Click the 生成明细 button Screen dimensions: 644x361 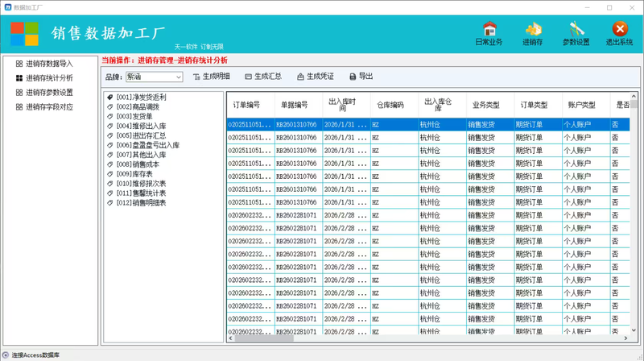click(212, 77)
